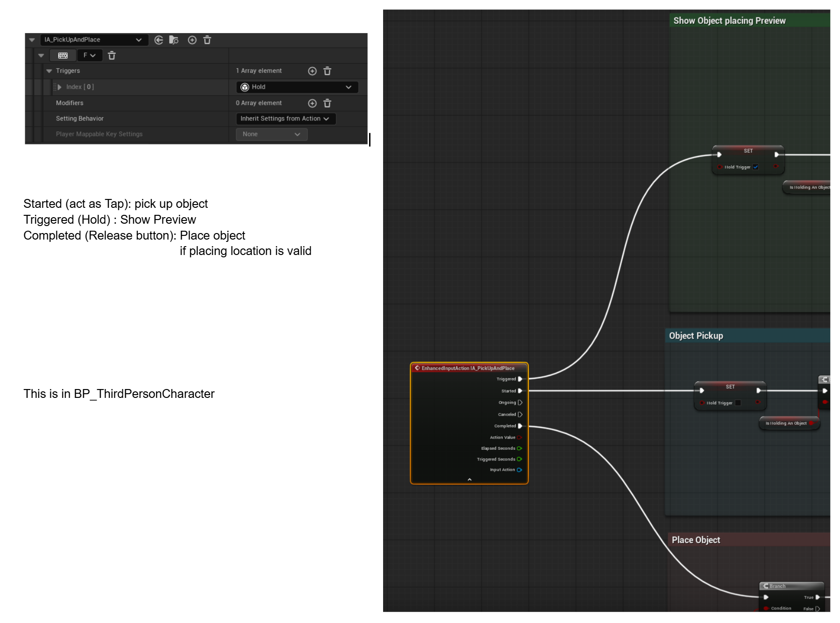Viewport: 840px width, 623px height.
Task: Select the Show Object placing Preview comment header
Action: pyautogui.click(x=750, y=21)
